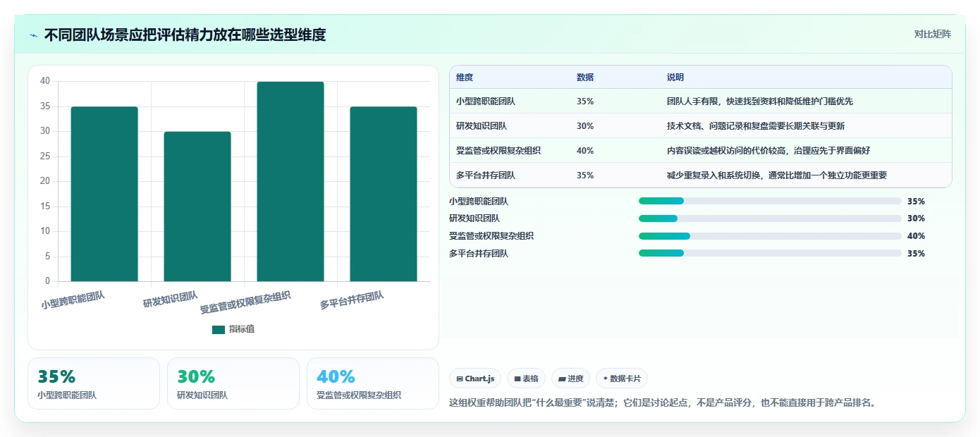Open the 30% 研发知识团队 stat card

pos(233,383)
